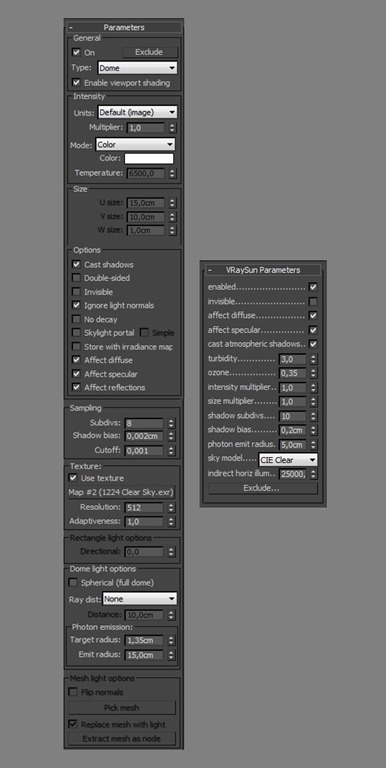Toggle the light On checkbox
This screenshot has height=768, width=386.
point(76,52)
